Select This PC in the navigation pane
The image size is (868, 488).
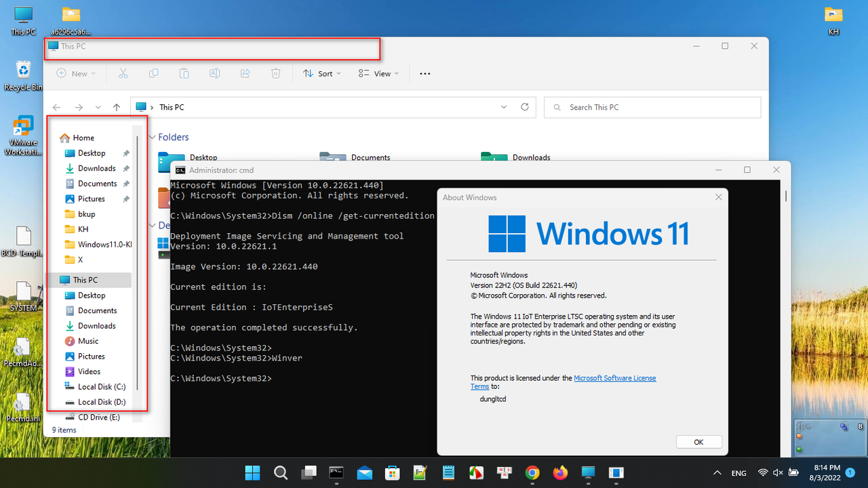[x=85, y=280]
